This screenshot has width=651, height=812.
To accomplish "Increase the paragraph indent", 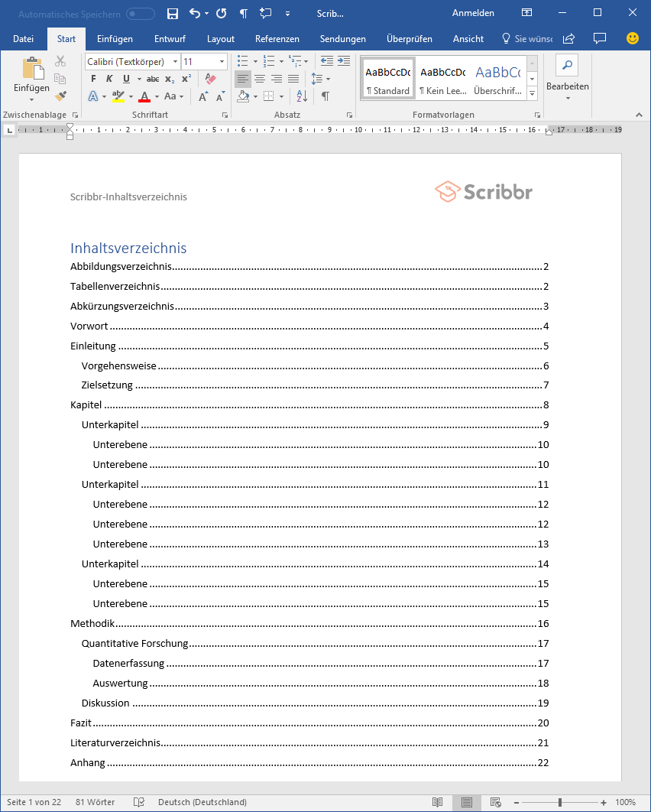I will point(344,61).
